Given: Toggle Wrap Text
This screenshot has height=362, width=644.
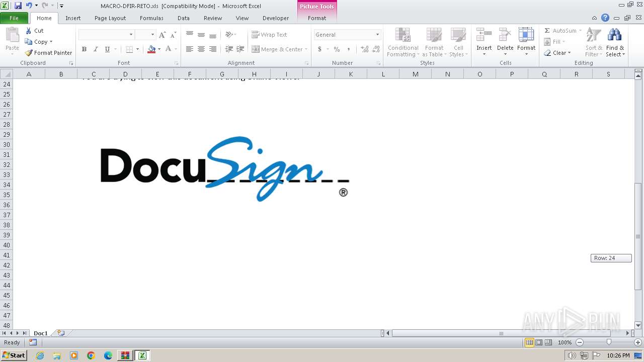Looking at the screenshot, I should click(269, 35).
